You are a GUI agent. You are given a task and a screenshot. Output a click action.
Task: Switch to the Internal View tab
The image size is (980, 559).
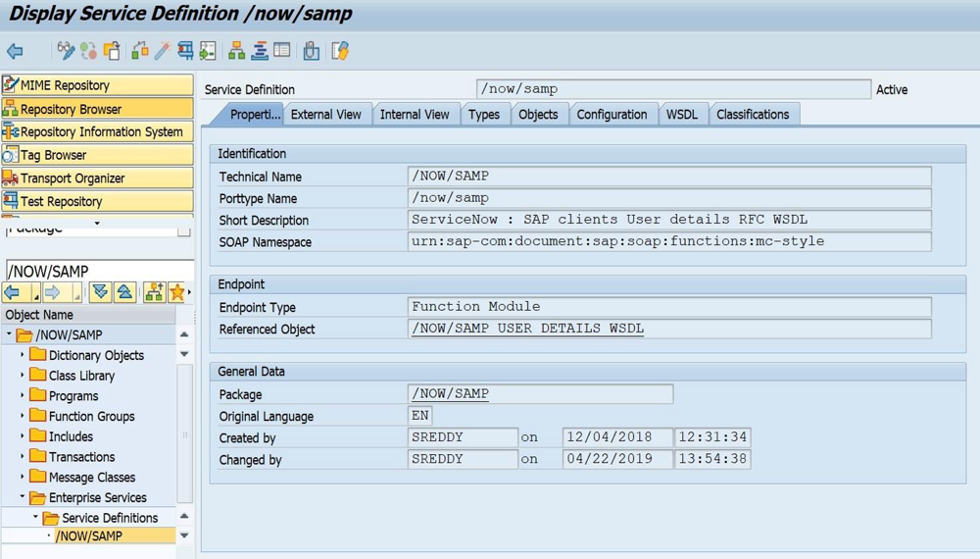[x=415, y=115]
